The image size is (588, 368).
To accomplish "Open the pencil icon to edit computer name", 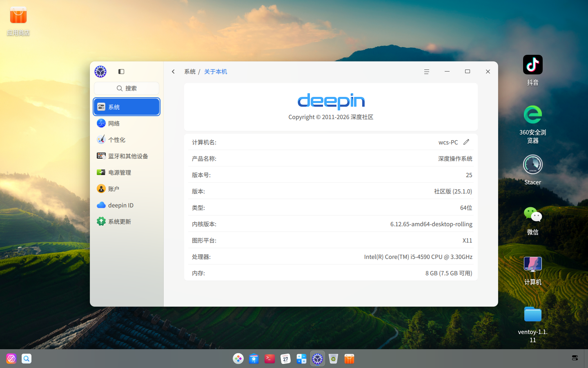I will click(467, 142).
